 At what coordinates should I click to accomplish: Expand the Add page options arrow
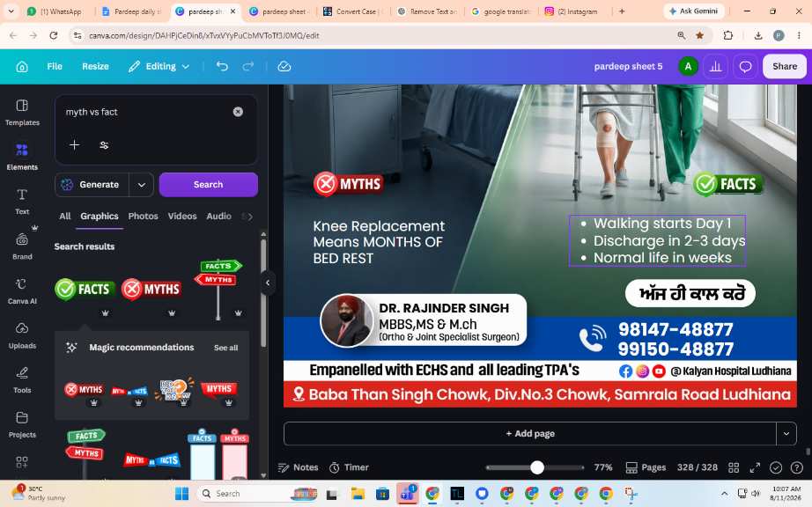point(786,434)
